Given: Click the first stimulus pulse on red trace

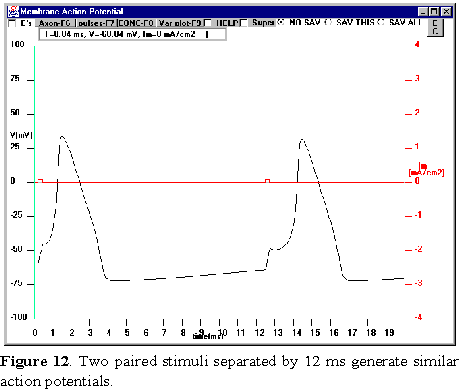Looking at the screenshot, I should [40, 181].
